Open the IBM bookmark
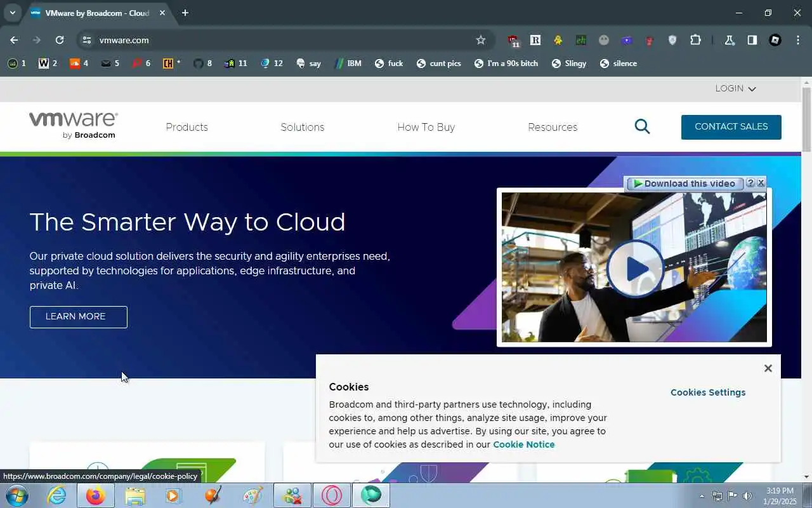This screenshot has width=812, height=508. (x=348, y=63)
